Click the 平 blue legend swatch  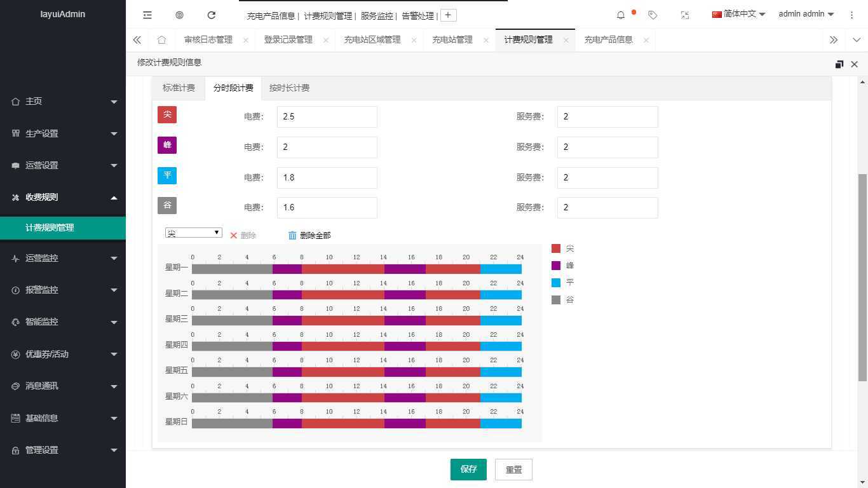coord(556,283)
